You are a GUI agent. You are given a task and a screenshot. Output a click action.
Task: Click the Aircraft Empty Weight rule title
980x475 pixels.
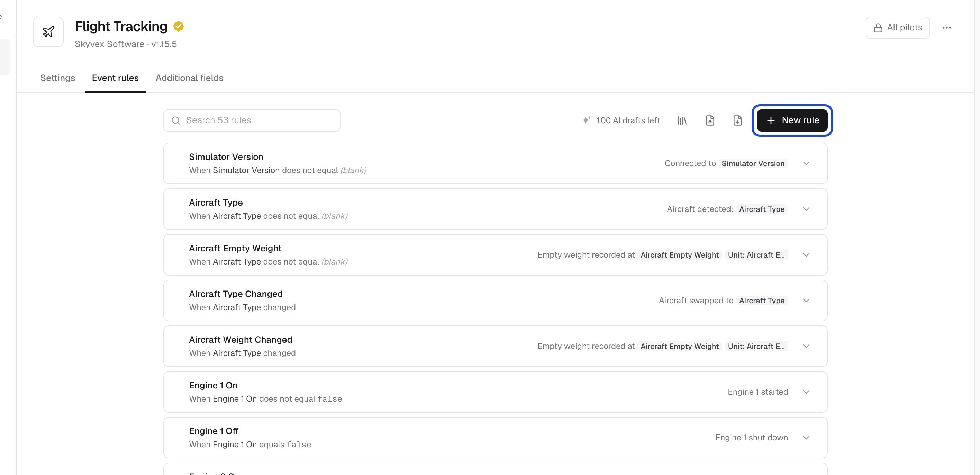coord(235,248)
